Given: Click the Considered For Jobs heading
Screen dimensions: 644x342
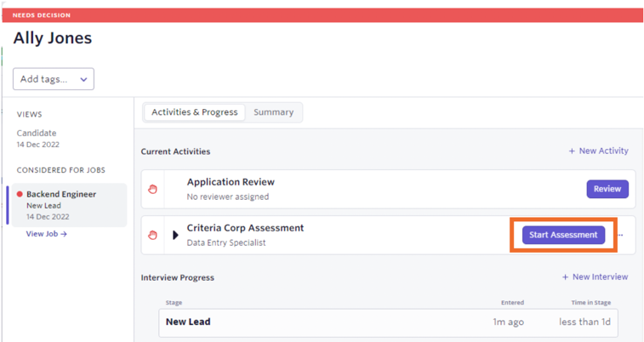Looking at the screenshot, I should tap(60, 170).
